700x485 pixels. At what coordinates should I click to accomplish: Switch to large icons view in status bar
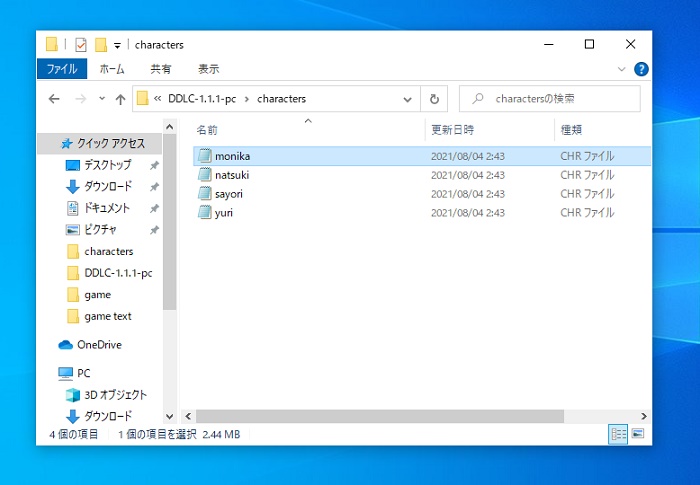click(x=638, y=434)
